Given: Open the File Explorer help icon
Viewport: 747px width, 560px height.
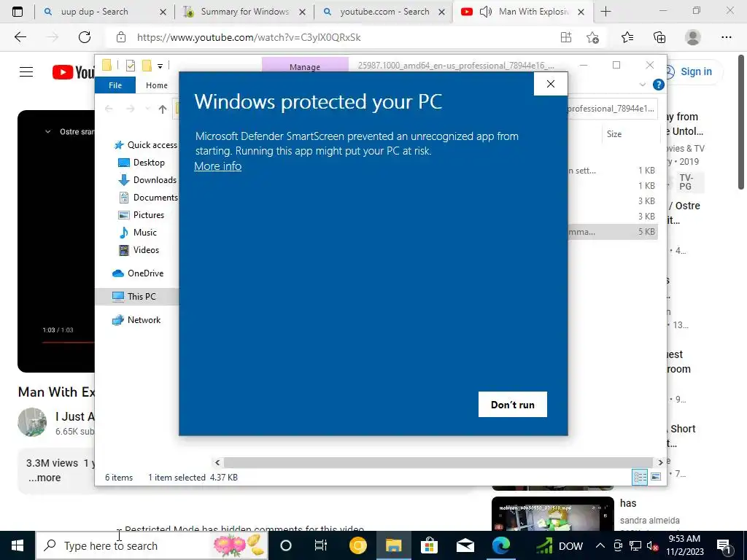Looking at the screenshot, I should click(x=659, y=85).
